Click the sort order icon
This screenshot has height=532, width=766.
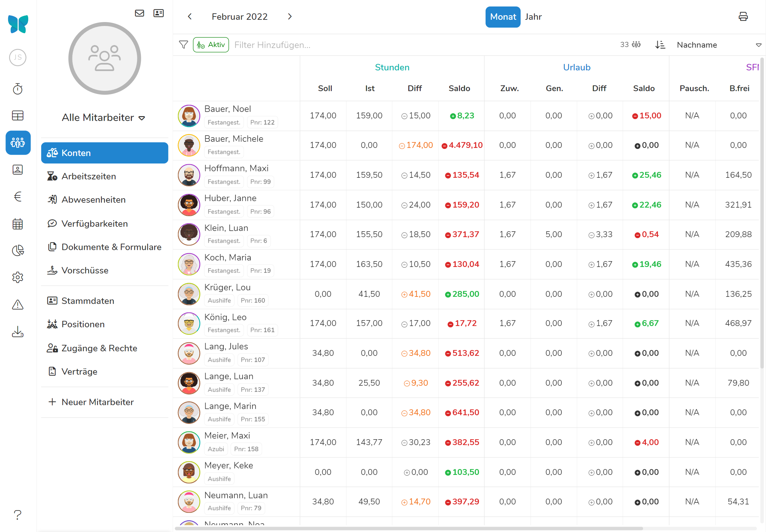(x=660, y=45)
